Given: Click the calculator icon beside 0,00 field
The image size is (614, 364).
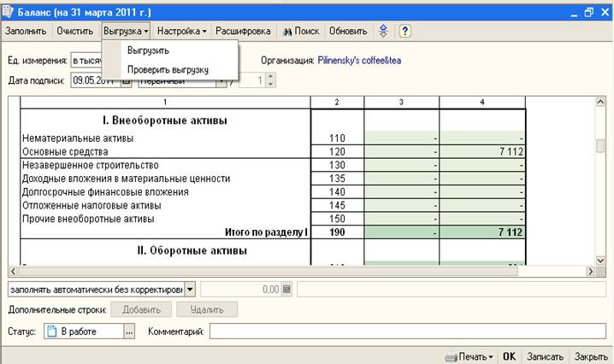Looking at the screenshot, I should (x=286, y=290).
